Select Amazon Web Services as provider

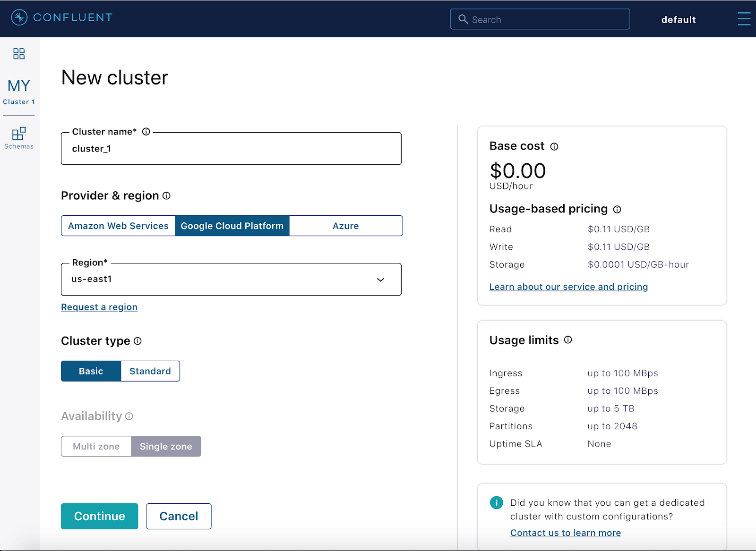(118, 226)
